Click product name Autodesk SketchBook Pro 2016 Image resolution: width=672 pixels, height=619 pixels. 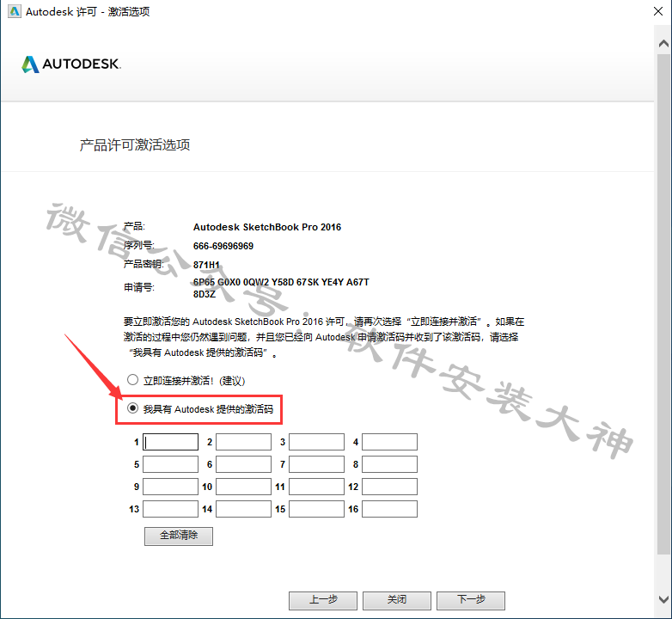(267, 227)
